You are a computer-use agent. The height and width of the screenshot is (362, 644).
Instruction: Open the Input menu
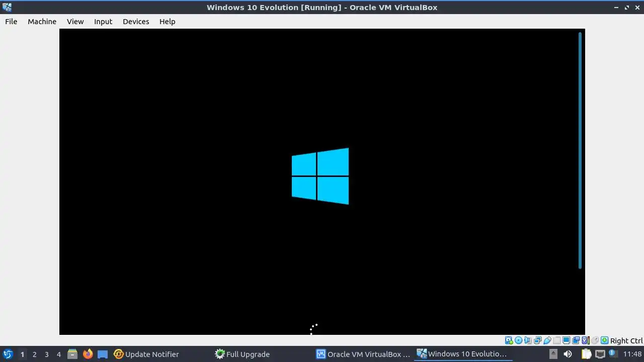[x=103, y=22]
